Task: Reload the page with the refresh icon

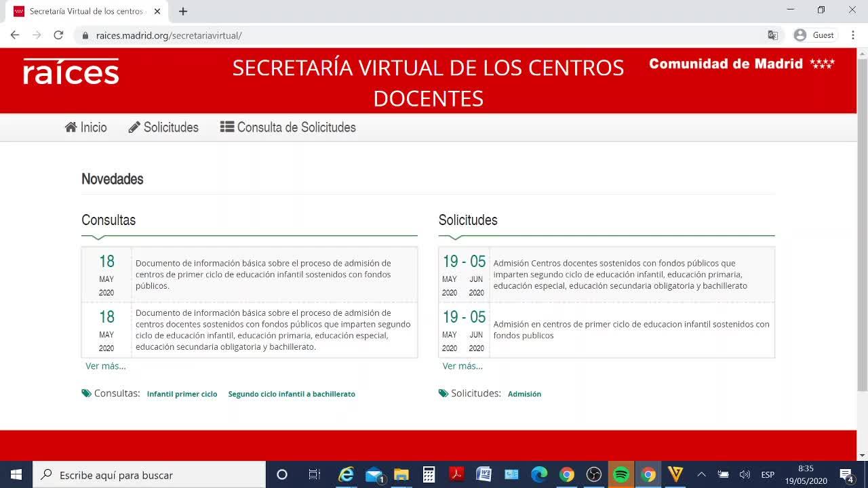Action: click(x=58, y=35)
